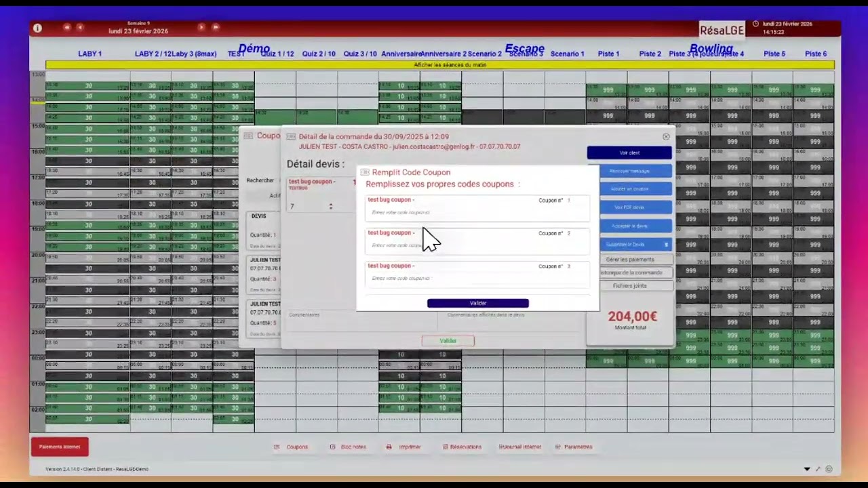Click Imprimer in the bottom toolbar
The image size is (868, 488).
pos(403,447)
